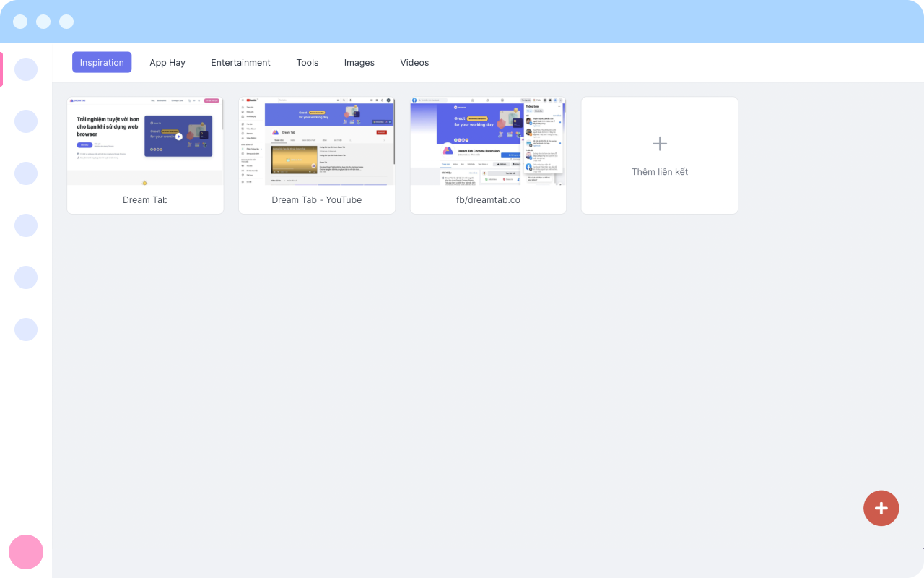Switch to the Images tab
Image resolution: width=924 pixels, height=578 pixels.
(359, 62)
